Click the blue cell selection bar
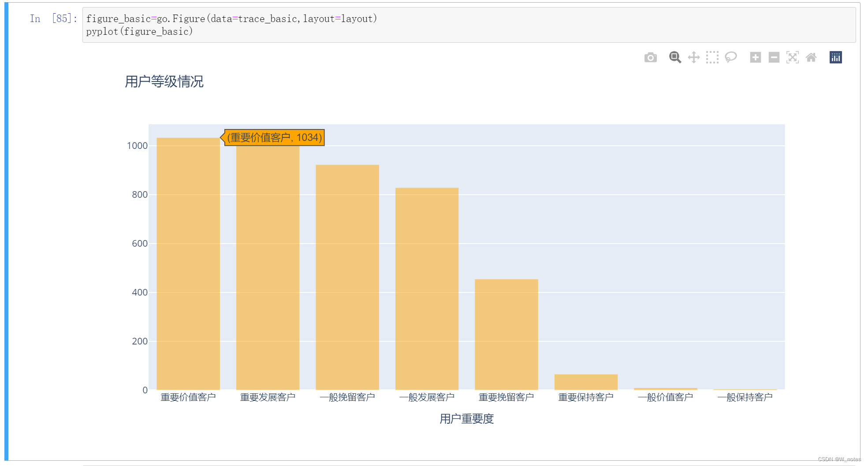868x466 pixels. coord(6,231)
